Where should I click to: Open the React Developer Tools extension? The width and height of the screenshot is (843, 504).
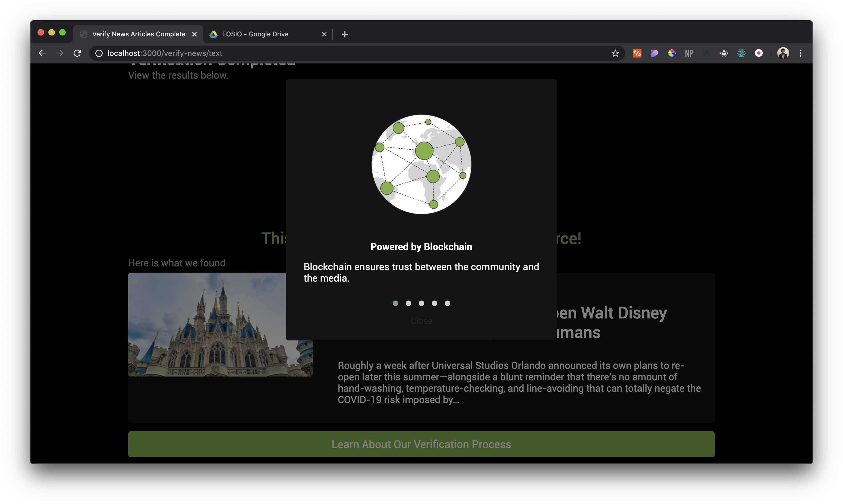tap(724, 53)
